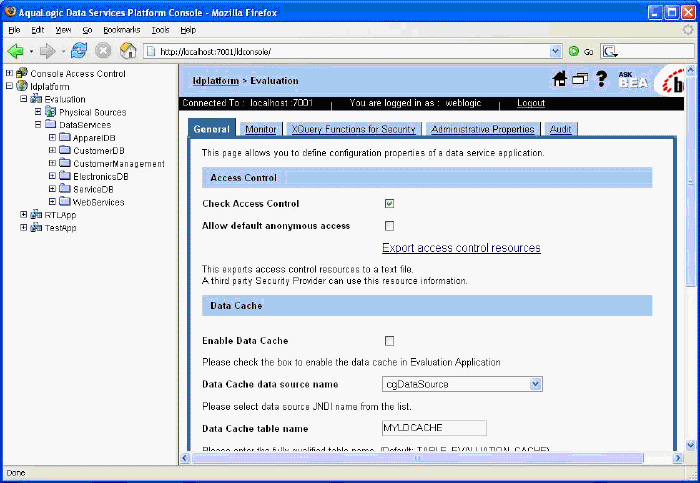Open the address bar history dropdown
The height and width of the screenshot is (483, 700).
click(555, 51)
